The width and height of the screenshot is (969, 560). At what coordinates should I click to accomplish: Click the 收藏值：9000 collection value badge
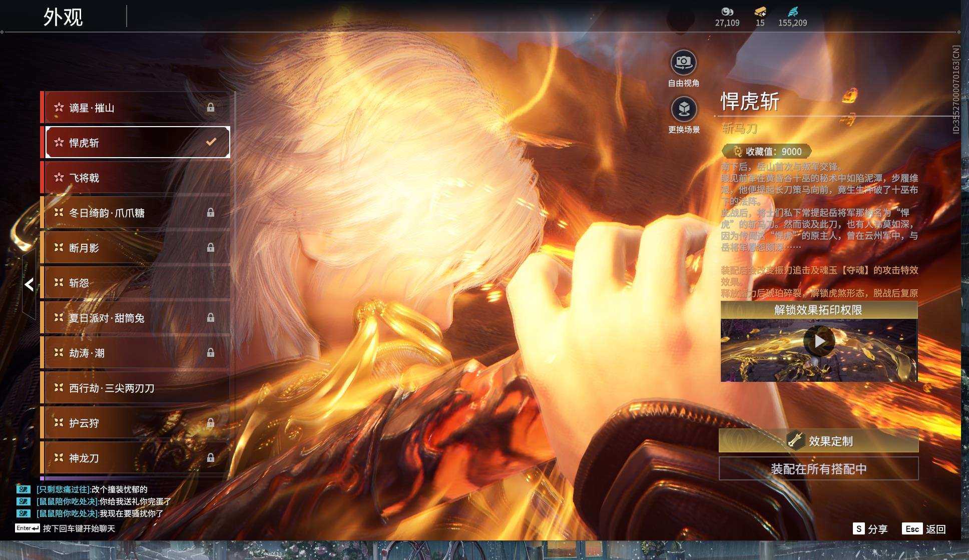(766, 151)
